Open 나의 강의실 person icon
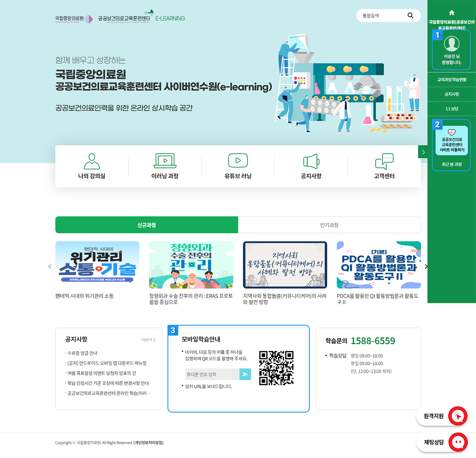 pyautogui.click(x=92, y=161)
